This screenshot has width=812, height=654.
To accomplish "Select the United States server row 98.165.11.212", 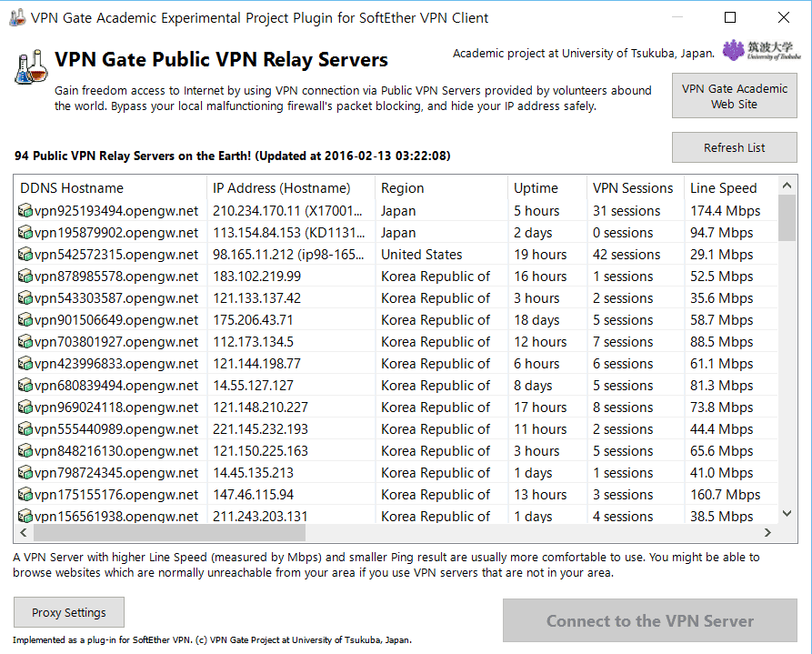I will click(396, 255).
